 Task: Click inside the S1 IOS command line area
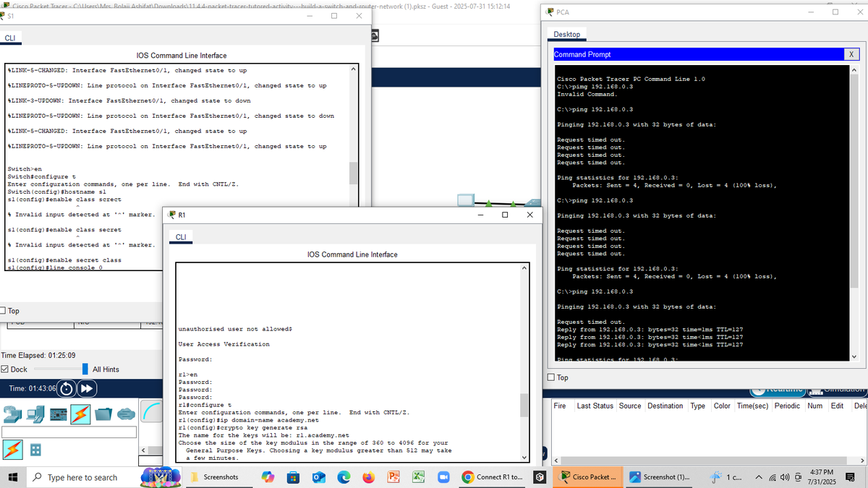click(176, 166)
